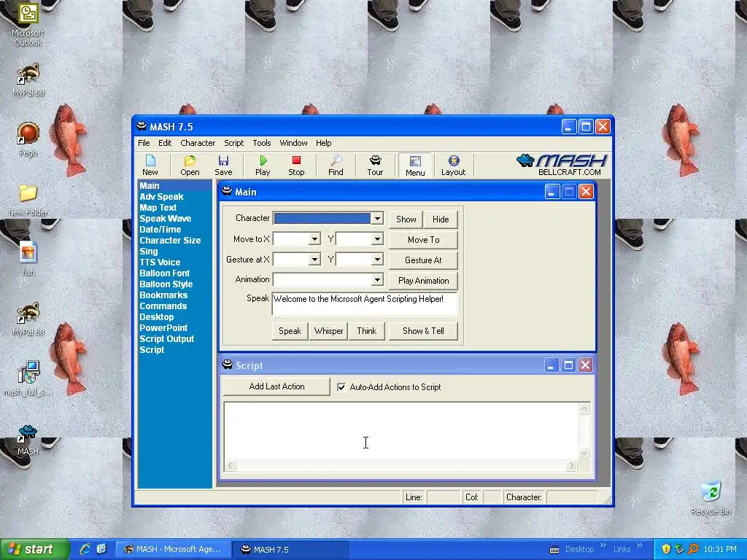Screen dimensions: 747x560
Task: Select the New Folder desktop icon
Action: [28, 200]
